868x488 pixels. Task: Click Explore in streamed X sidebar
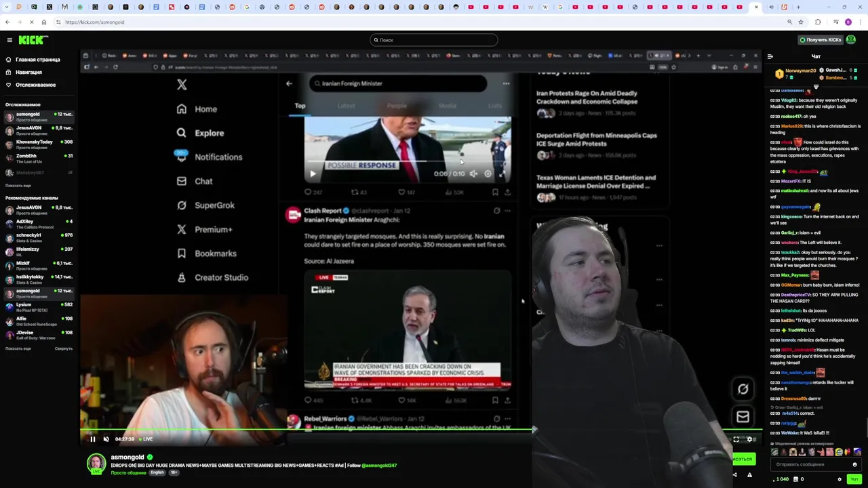201,133
